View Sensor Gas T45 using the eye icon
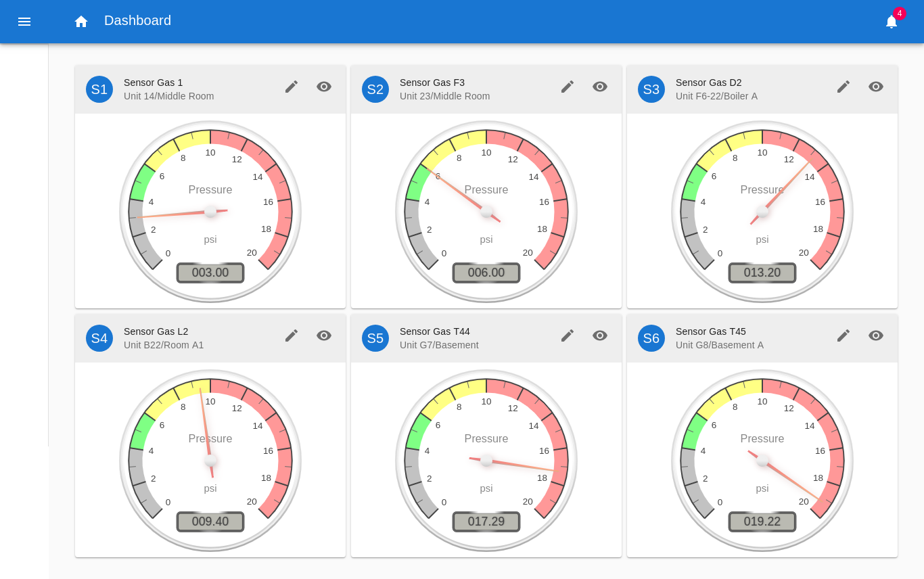924x579 pixels. [876, 335]
